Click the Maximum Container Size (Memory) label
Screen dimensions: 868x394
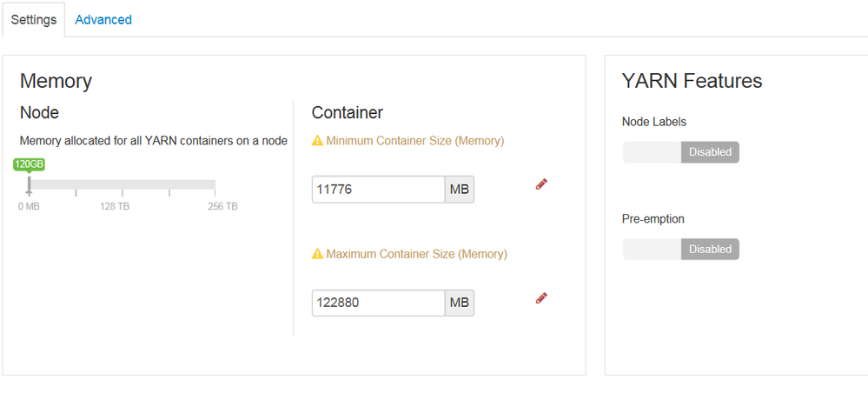(x=416, y=254)
